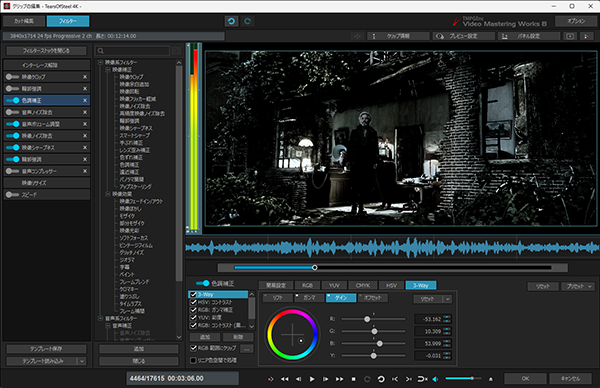Screen dimensions: 600x388
Task: Open the arrow beside the 3-Way リセット button
Action: point(447,299)
